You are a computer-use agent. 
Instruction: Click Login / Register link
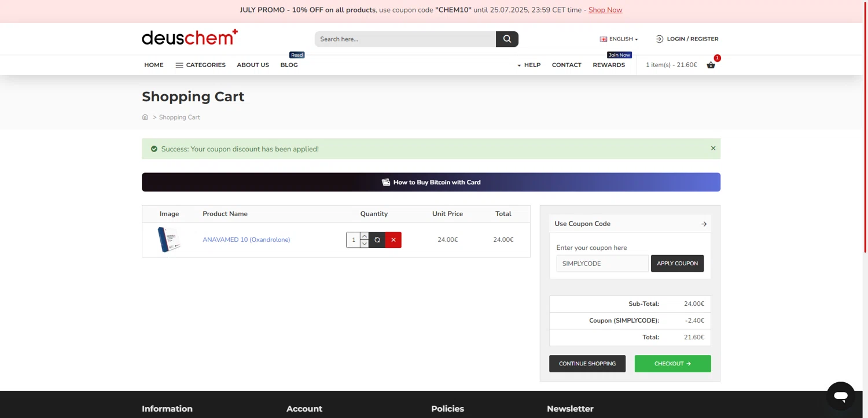tap(692, 39)
